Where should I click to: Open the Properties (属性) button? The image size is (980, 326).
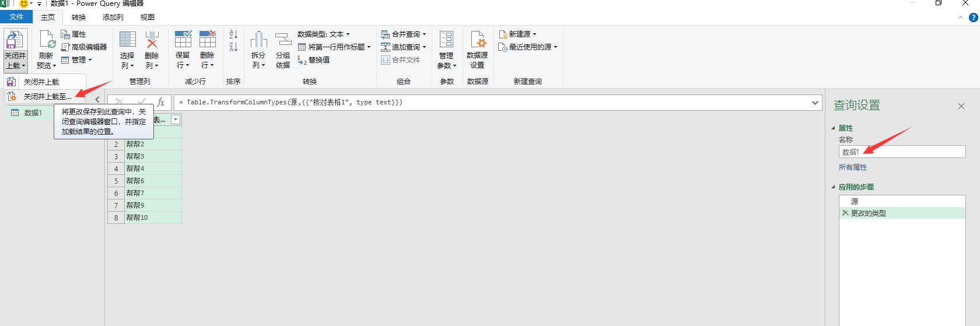73,34
